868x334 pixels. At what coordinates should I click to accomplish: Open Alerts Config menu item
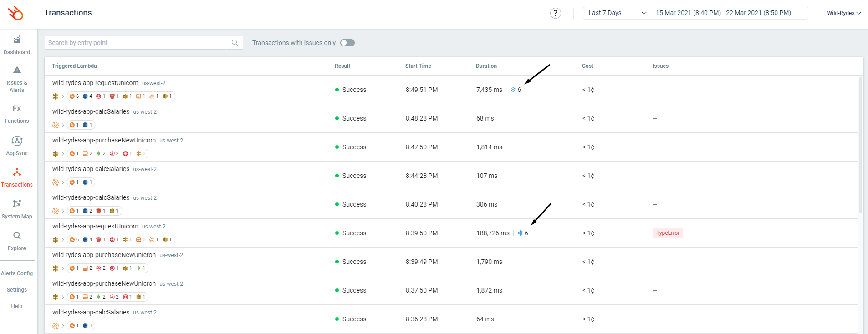click(x=17, y=273)
